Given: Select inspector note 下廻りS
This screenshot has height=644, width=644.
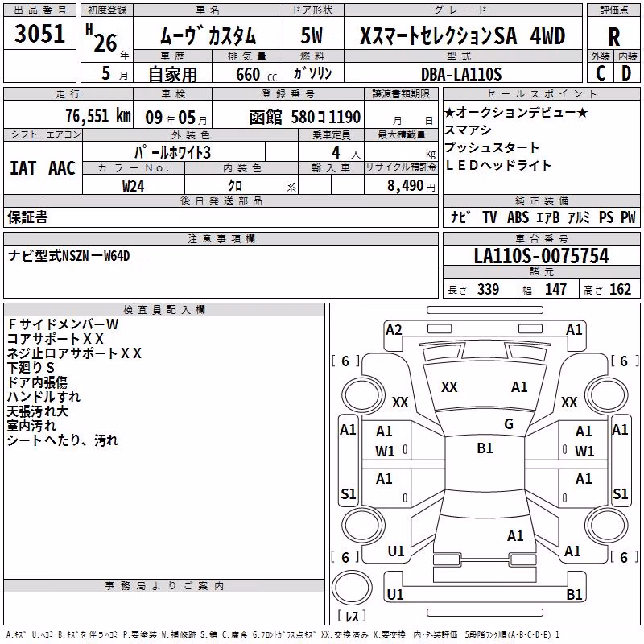Looking at the screenshot, I should (x=31, y=368).
